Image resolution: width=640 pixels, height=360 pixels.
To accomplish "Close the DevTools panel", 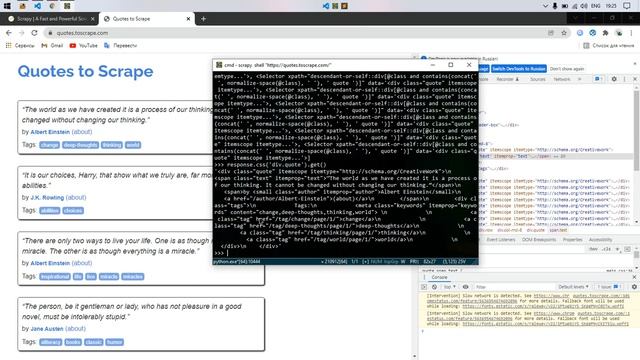I will (x=635, y=79).
